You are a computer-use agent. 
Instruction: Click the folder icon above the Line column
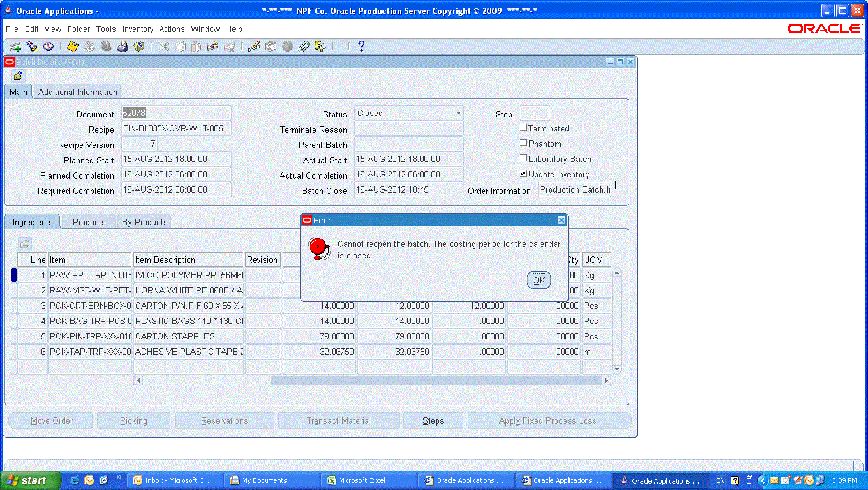[24, 244]
